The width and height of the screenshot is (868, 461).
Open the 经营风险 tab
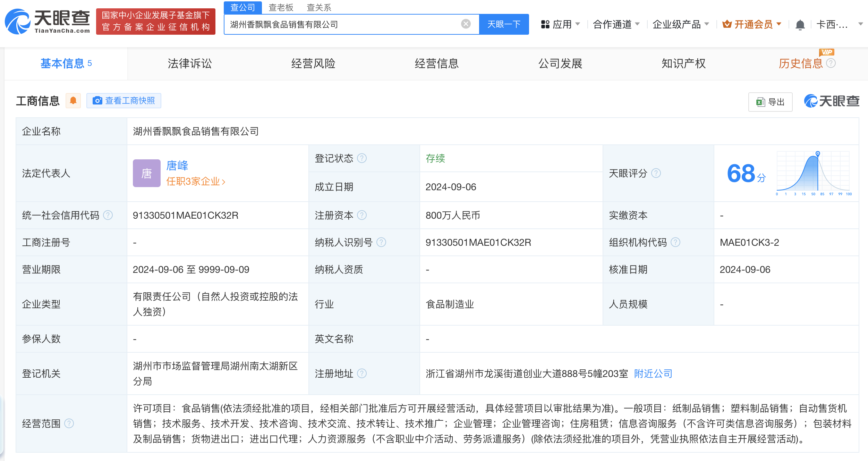click(313, 64)
